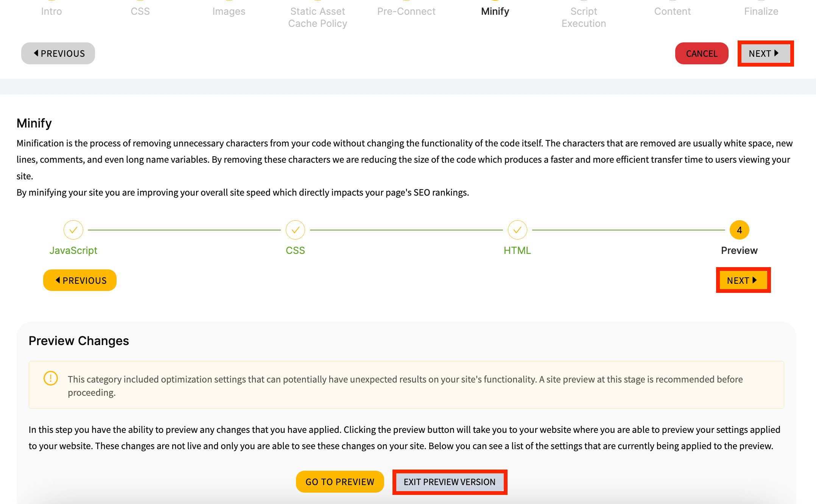
Task: Select the JavaScript sub-step label
Action: pos(73,250)
